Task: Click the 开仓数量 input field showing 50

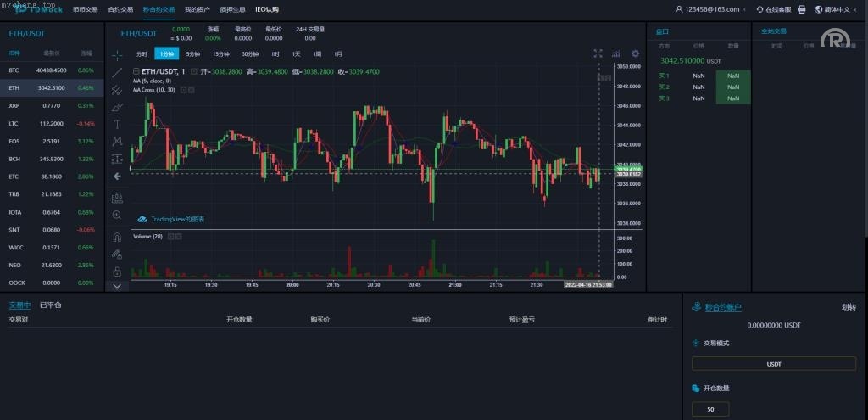Action: tap(709, 410)
